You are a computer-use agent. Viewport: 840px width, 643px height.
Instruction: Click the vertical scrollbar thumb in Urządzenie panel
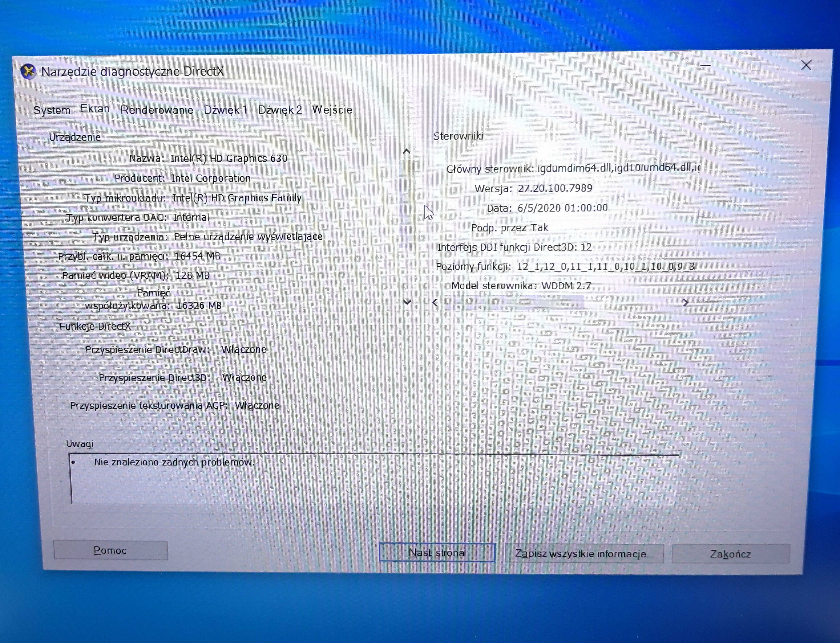click(406, 204)
